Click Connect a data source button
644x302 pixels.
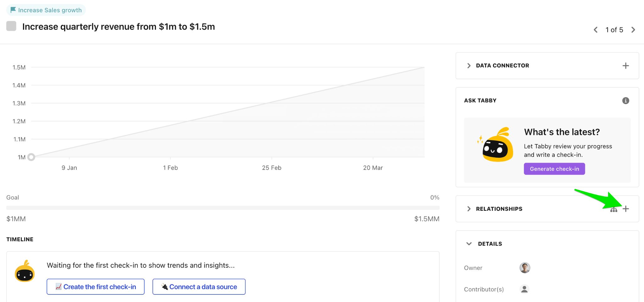pos(199,287)
